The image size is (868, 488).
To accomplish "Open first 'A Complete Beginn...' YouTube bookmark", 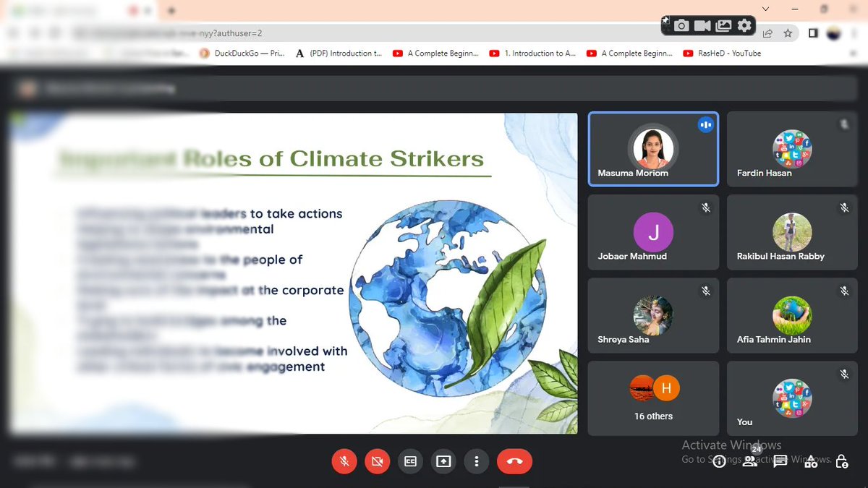I will coord(436,53).
